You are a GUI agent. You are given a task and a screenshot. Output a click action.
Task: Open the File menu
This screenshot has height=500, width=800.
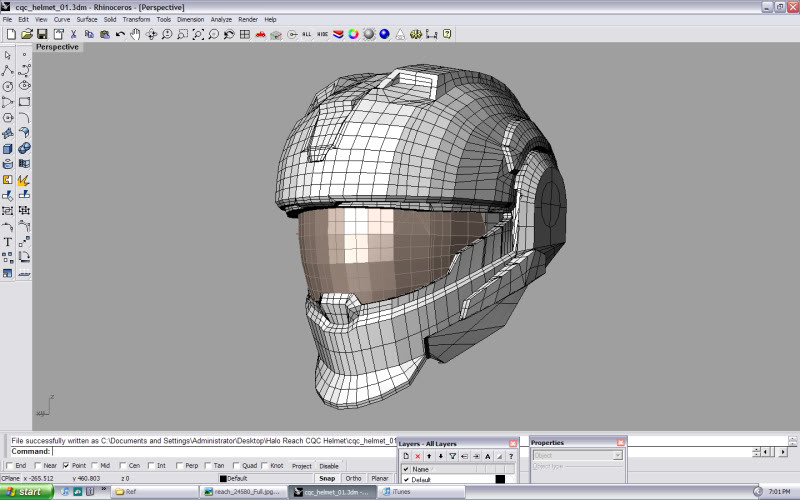pyautogui.click(x=7, y=19)
